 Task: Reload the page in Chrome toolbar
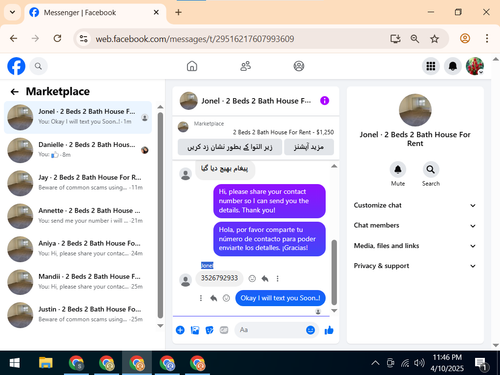pyautogui.click(x=57, y=39)
